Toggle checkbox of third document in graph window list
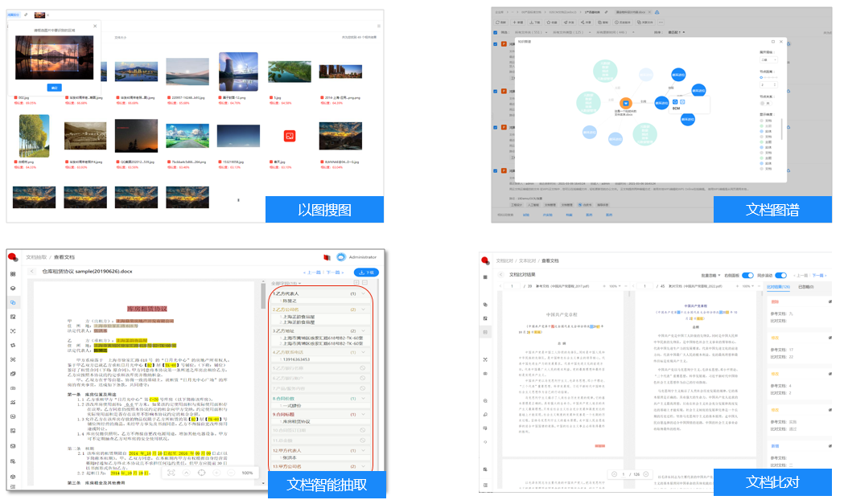Screen dimensions: 844x504 click(496, 128)
